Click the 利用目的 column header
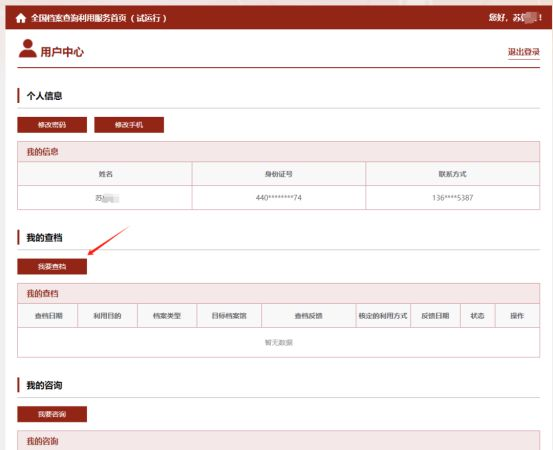 point(107,316)
